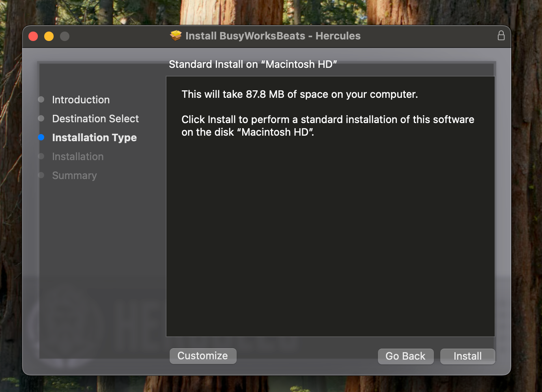Click the dimmed Installation step label

(78, 157)
